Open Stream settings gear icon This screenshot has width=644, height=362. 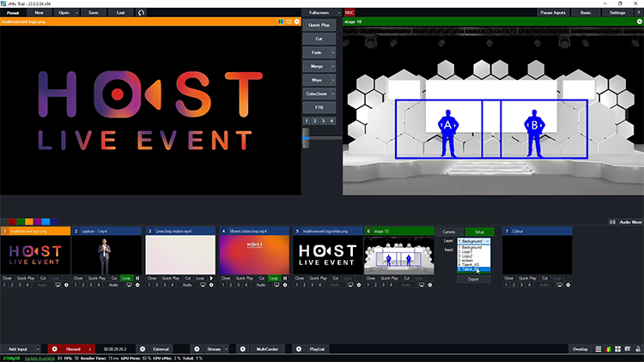click(197, 350)
